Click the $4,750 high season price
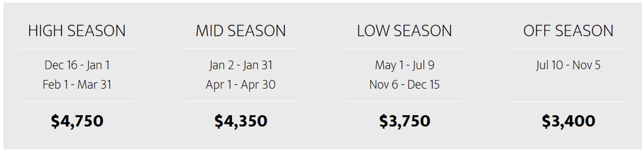 tap(77, 121)
